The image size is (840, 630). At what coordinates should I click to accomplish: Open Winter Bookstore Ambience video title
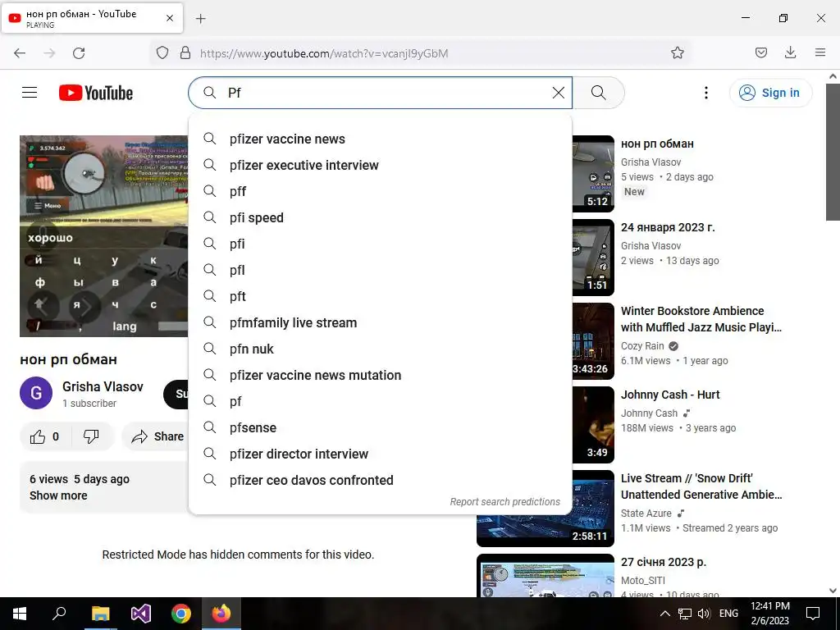pos(701,319)
